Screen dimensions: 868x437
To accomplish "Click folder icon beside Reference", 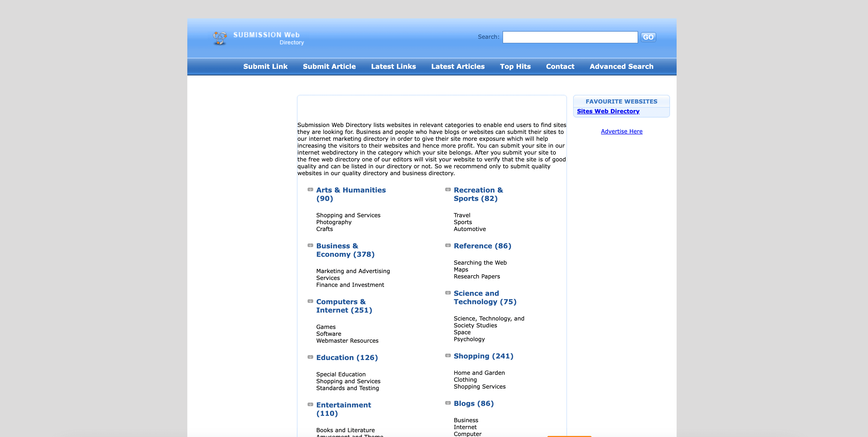I will pos(448,246).
